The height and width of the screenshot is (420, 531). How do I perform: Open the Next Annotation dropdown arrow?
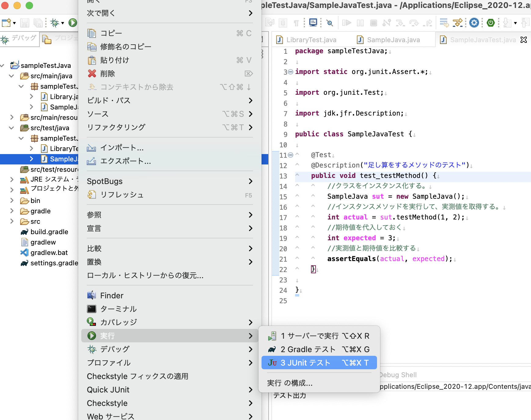pos(515,23)
